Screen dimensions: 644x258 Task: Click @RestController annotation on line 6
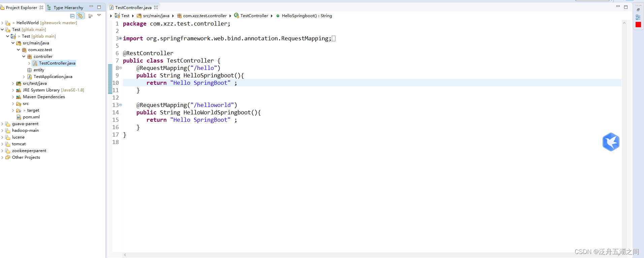[x=148, y=53]
